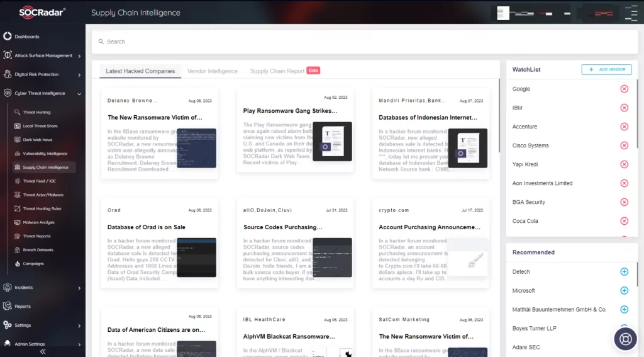This screenshot has height=357, width=644.
Task: Collapse the sidebar with double arrows
Action: tap(43, 352)
